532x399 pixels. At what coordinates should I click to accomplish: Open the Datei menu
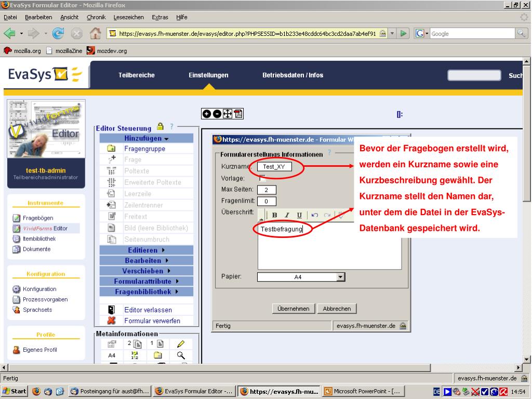[x=10, y=17]
